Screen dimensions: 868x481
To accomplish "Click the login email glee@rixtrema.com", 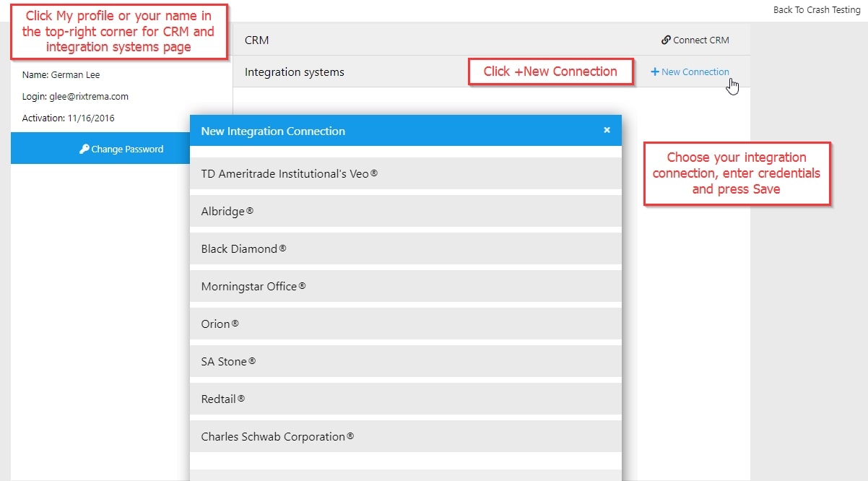I will (89, 96).
